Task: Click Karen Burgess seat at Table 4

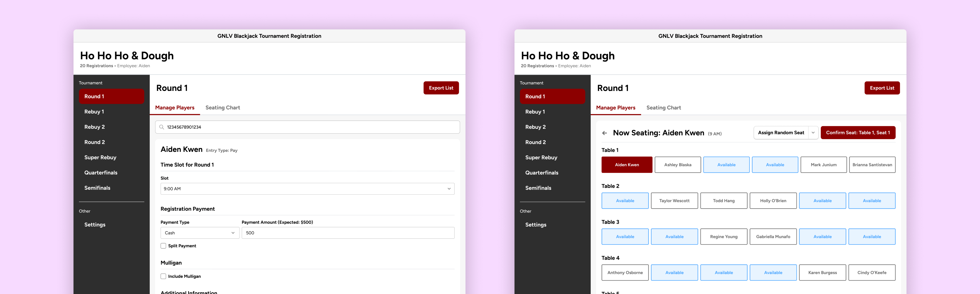Action: 822,273
